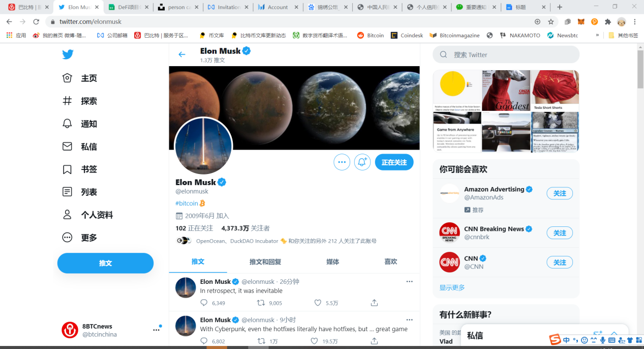Follow the CNN Breaking News account
The height and width of the screenshot is (349, 644).
(560, 233)
